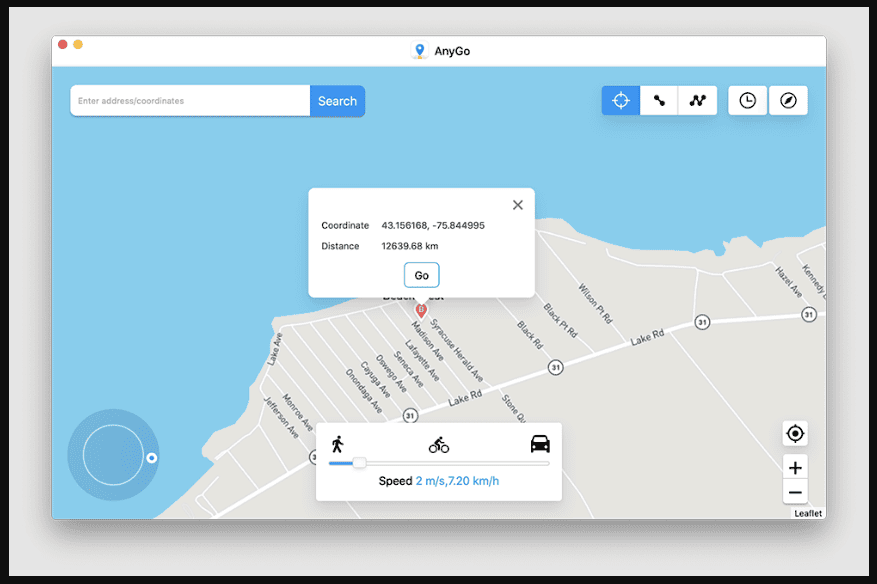The height and width of the screenshot is (584, 877).
Task: Click the distance value 12639.68 km
Action: click(x=410, y=246)
